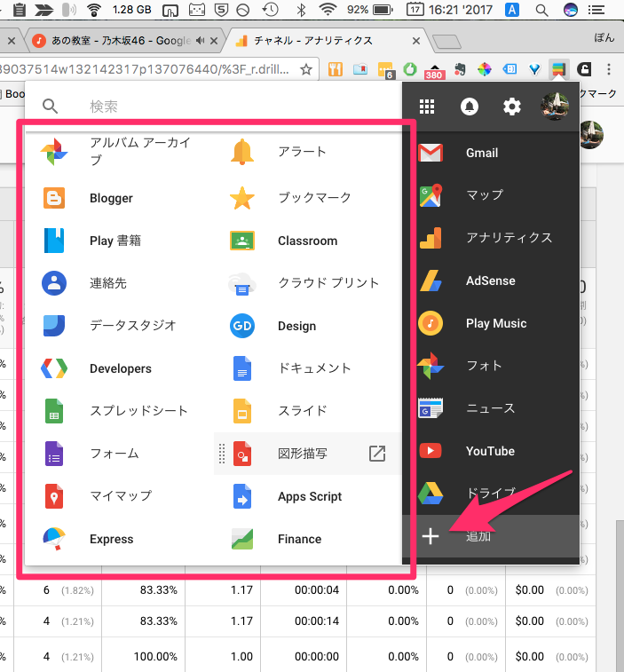
Task: Open a new browser tab
Action: point(446,42)
